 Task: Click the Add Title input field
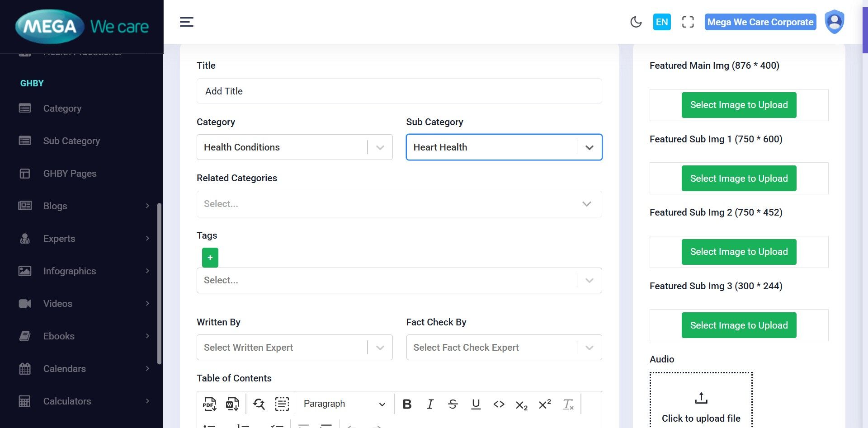click(399, 91)
